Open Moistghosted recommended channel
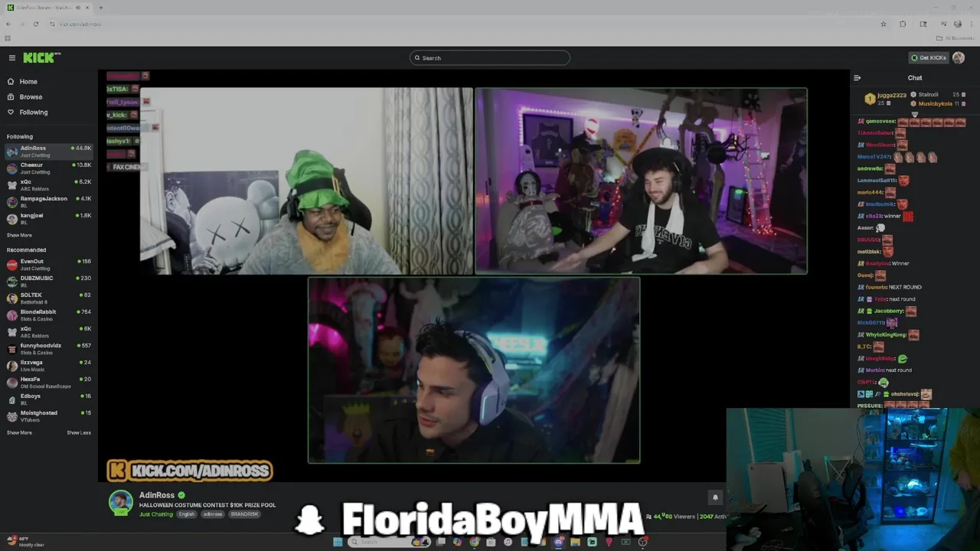 pos(49,416)
